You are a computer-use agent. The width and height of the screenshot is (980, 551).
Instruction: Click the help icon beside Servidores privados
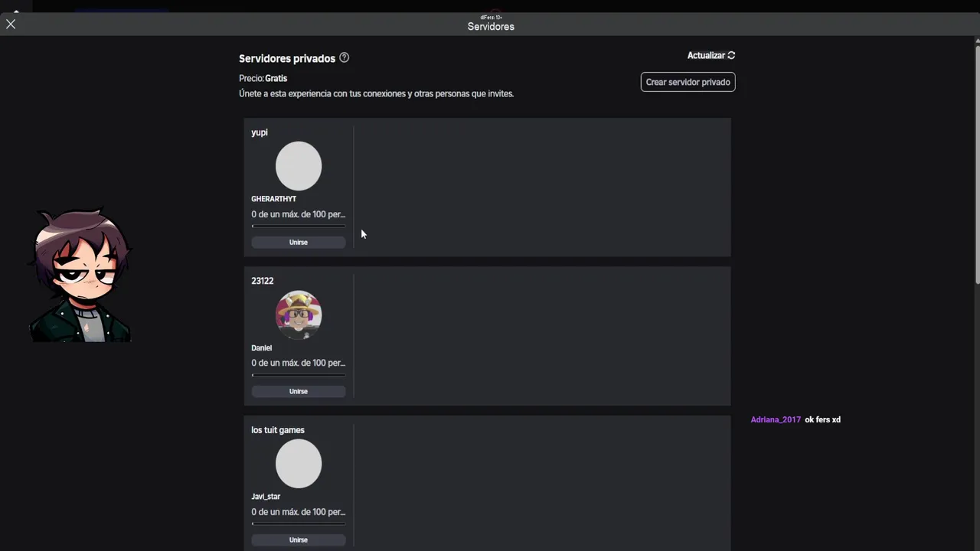(344, 57)
